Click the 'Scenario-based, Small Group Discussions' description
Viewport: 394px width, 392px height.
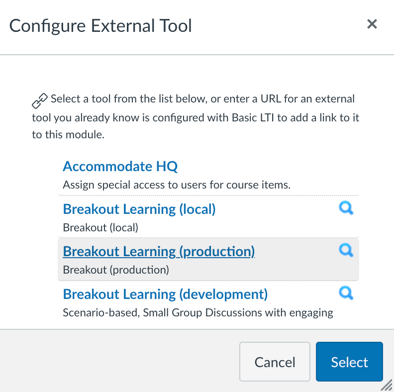point(198,313)
